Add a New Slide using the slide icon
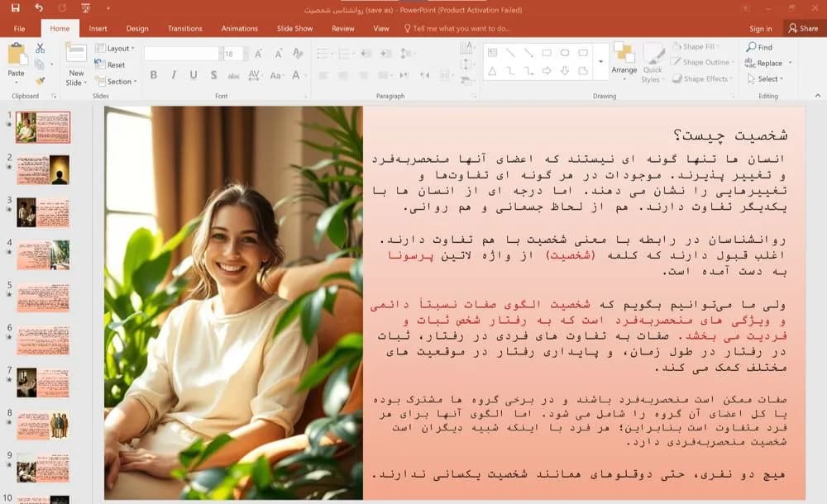Image resolution: width=827 pixels, height=504 pixels. (x=76, y=55)
